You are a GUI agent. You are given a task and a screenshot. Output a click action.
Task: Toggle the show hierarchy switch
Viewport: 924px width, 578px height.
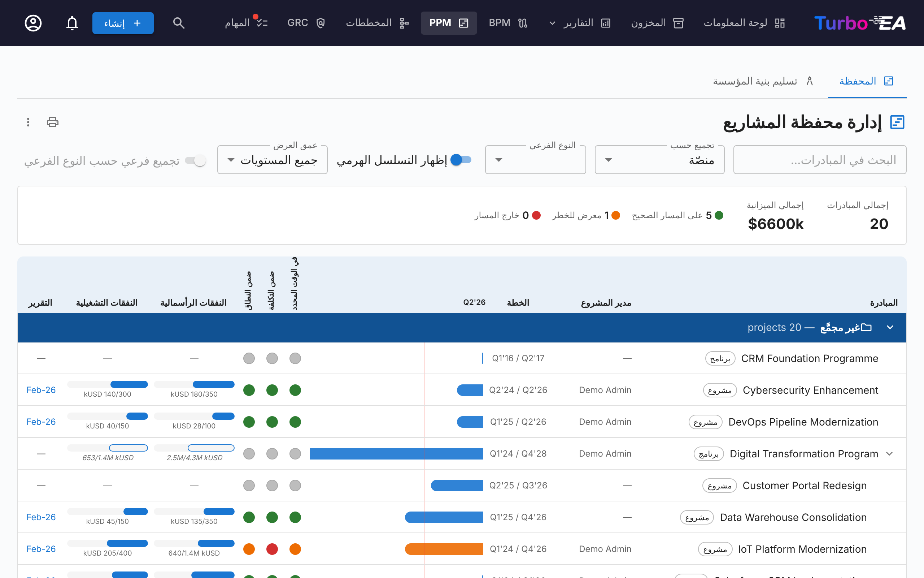click(461, 160)
